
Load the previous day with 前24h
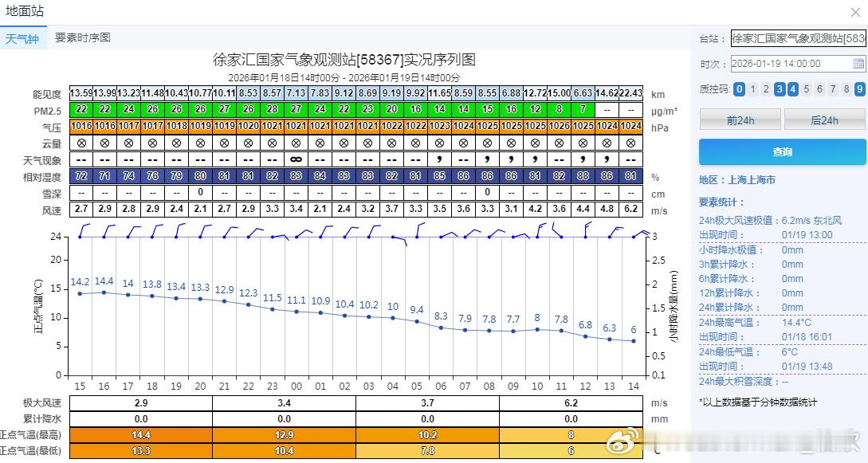[x=740, y=120]
